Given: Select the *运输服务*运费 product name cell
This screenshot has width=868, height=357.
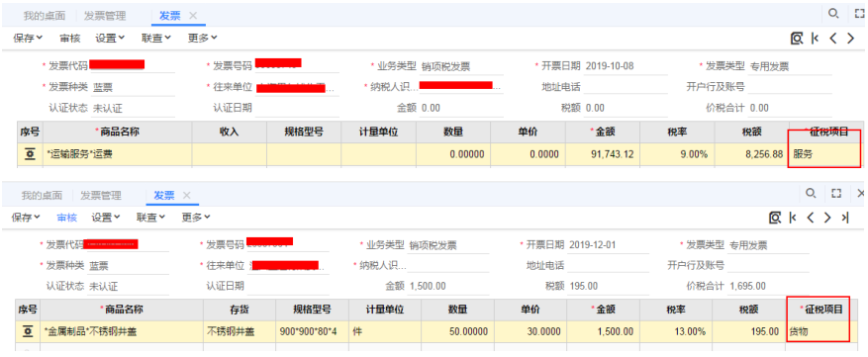Looking at the screenshot, I should point(118,154).
